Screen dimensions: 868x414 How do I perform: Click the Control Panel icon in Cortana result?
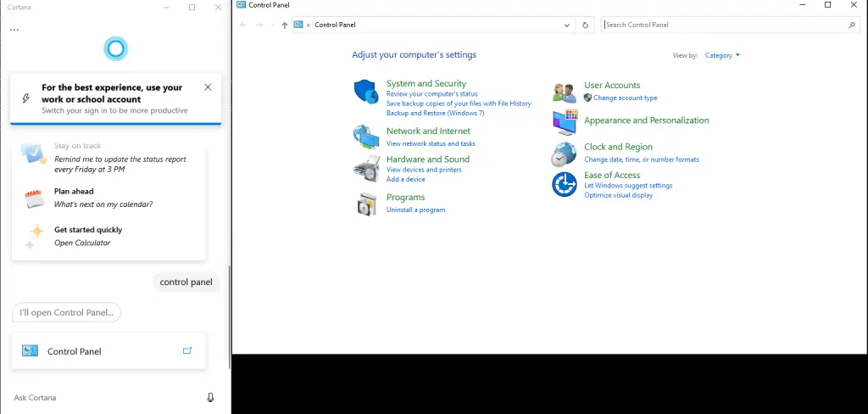pos(30,351)
